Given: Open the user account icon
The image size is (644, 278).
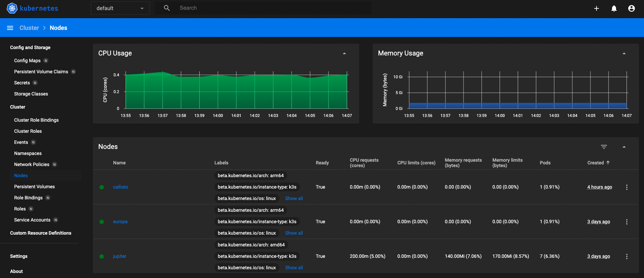Looking at the screenshot, I should pyautogui.click(x=632, y=8).
